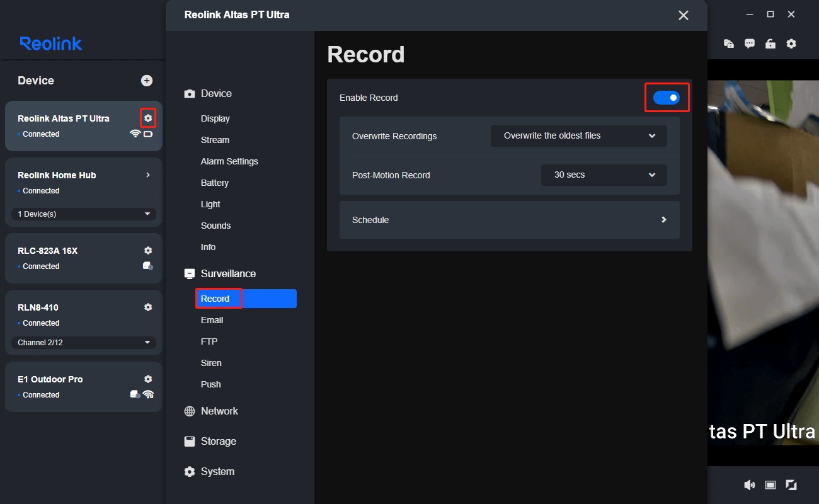The image size is (819, 504).
Task: Click storage status icon on RLC-823A 16X card
Action: point(148,266)
